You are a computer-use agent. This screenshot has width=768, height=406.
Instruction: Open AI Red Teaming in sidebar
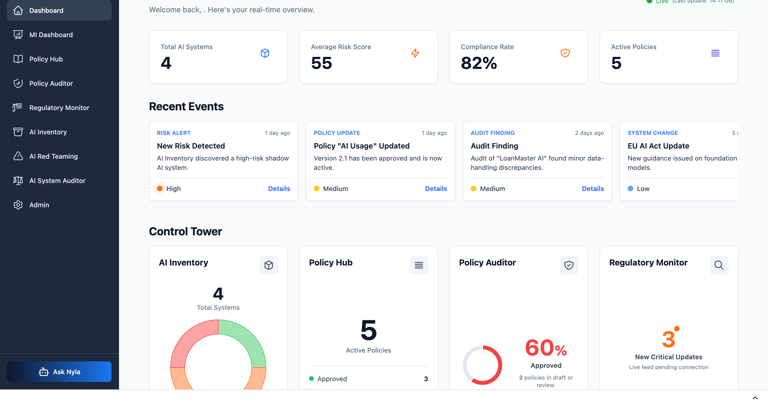pyautogui.click(x=59, y=156)
